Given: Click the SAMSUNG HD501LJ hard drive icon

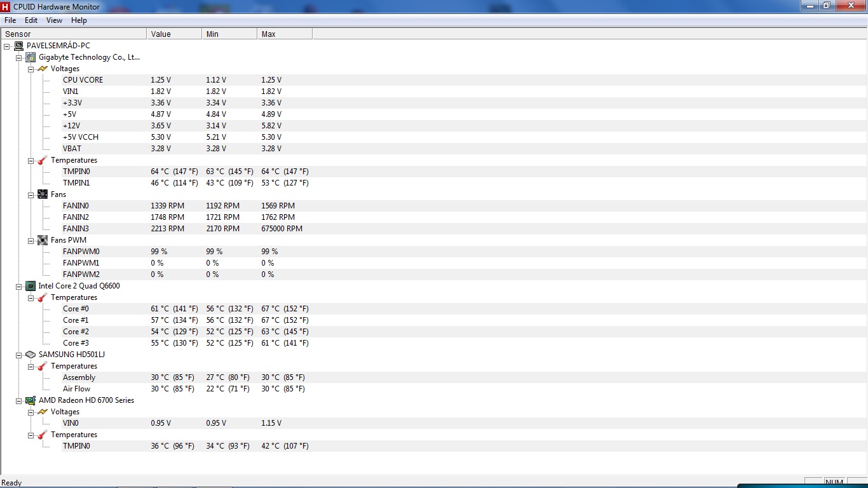Looking at the screenshot, I should pyautogui.click(x=31, y=355).
